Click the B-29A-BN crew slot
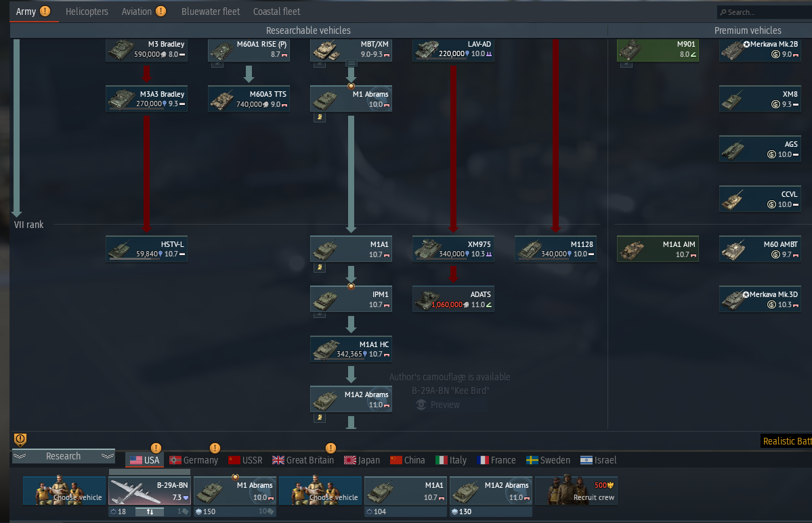Viewport: 812px width, 523px height. click(149, 491)
